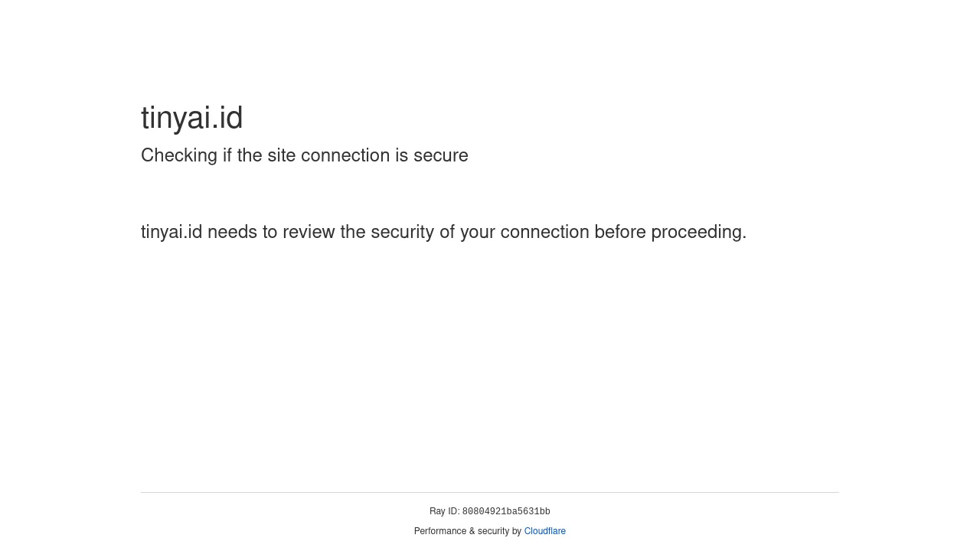Click the word 'before' in the paragraph
Image resolution: width=980 pixels, height=551 pixels.
pos(620,232)
